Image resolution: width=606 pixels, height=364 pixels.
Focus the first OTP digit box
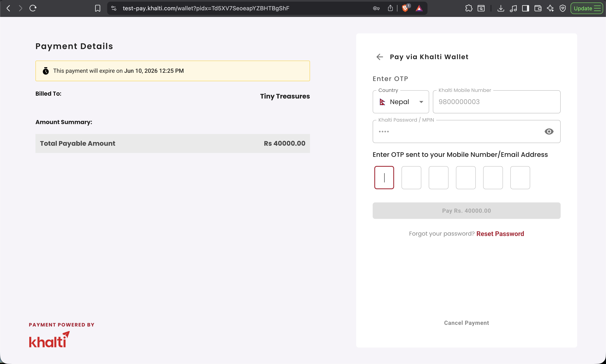[384, 178]
